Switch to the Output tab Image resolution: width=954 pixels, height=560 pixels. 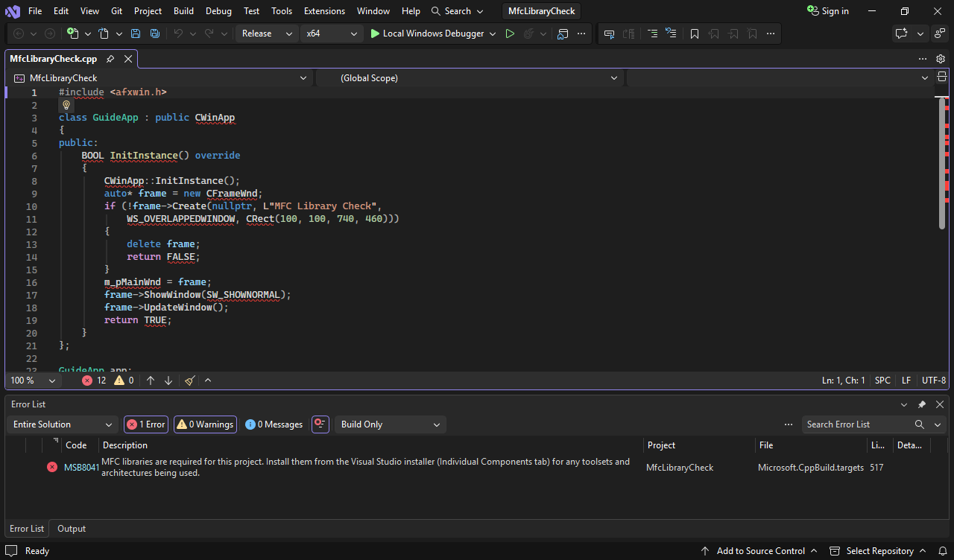[x=72, y=529]
